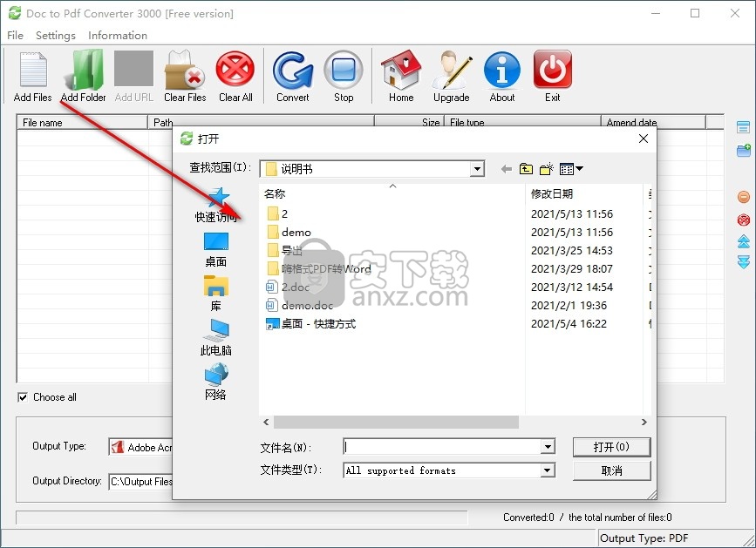Screen dimensions: 756x548
Task: Click the Size column header
Action: [x=409, y=122]
